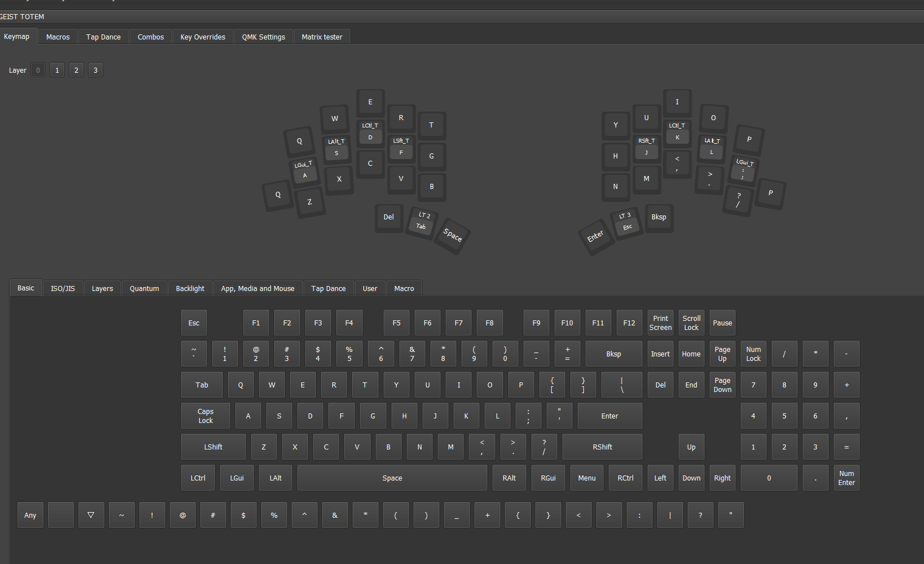Show the Quantum keycode tab
924x564 pixels.
144,288
